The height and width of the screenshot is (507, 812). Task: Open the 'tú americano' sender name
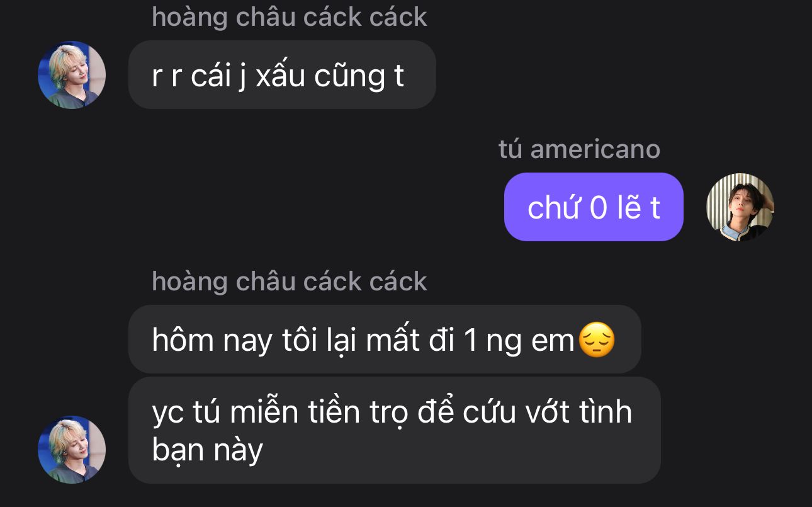[x=579, y=149]
